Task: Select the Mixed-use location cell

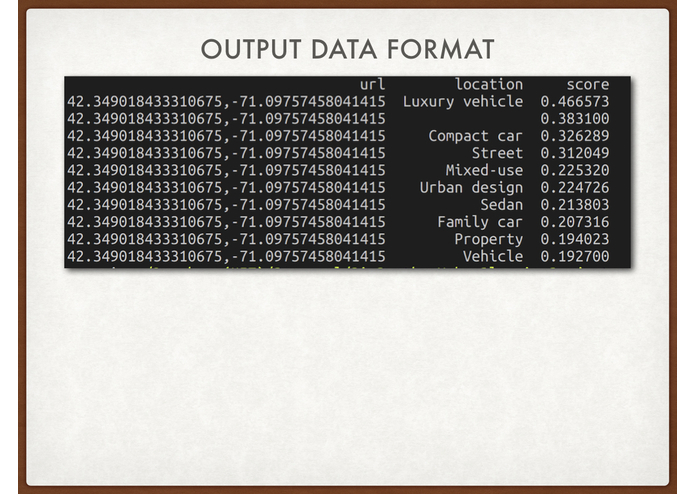Action: tap(484, 171)
